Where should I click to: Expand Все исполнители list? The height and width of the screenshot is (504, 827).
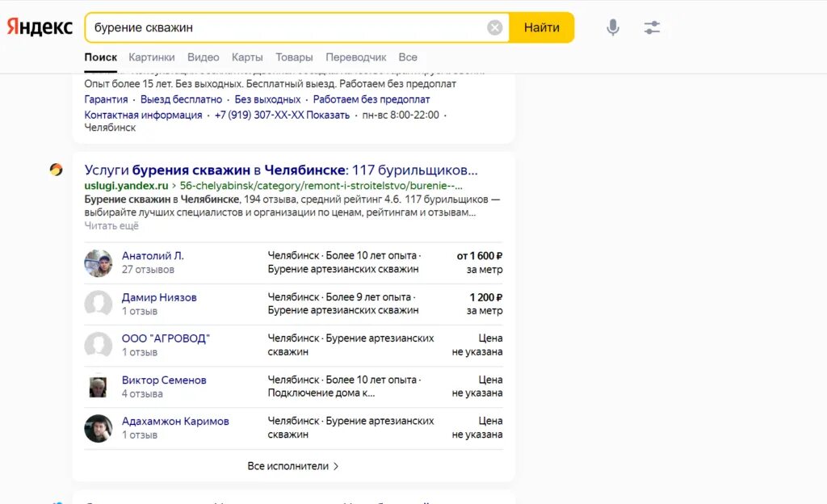[293, 466]
